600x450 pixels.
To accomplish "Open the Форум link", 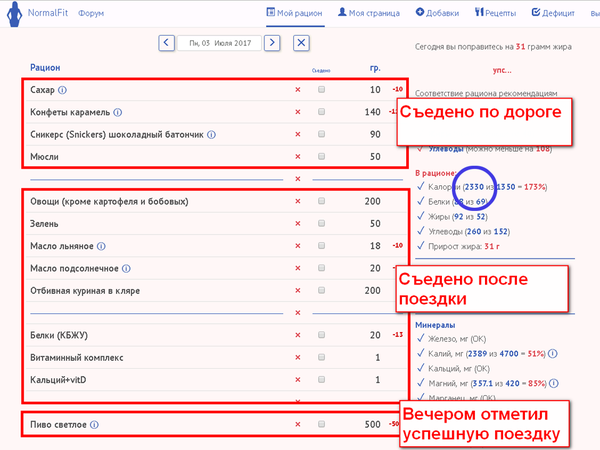I will [90, 14].
